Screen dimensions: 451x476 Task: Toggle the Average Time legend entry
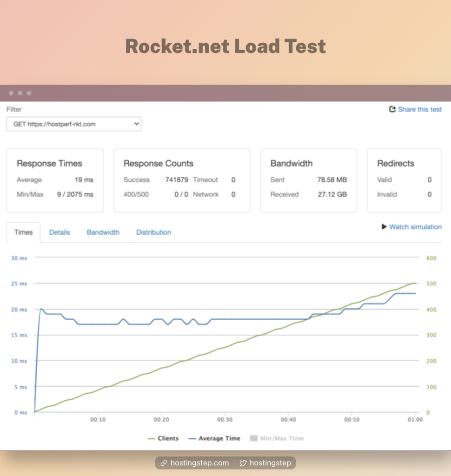[x=214, y=438]
